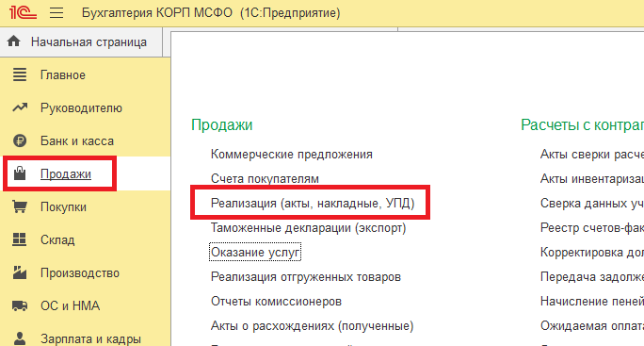Open Коммерческие предложения link
644x346 pixels.
[x=292, y=155]
